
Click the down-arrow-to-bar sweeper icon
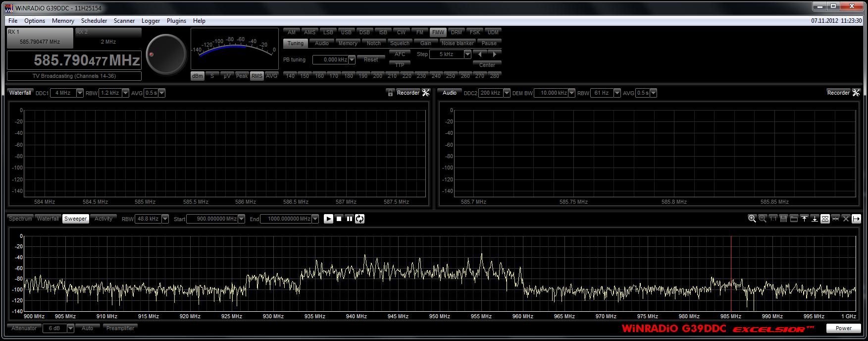(x=815, y=219)
